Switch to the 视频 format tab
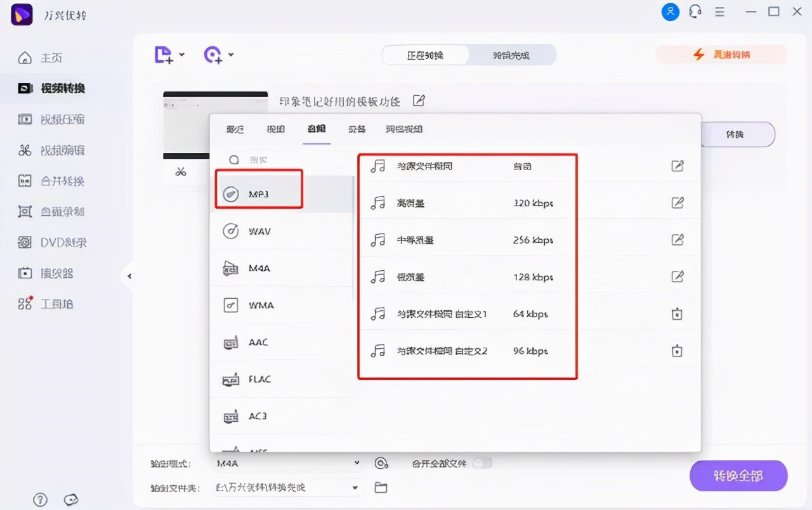The image size is (812, 510). coord(275,129)
